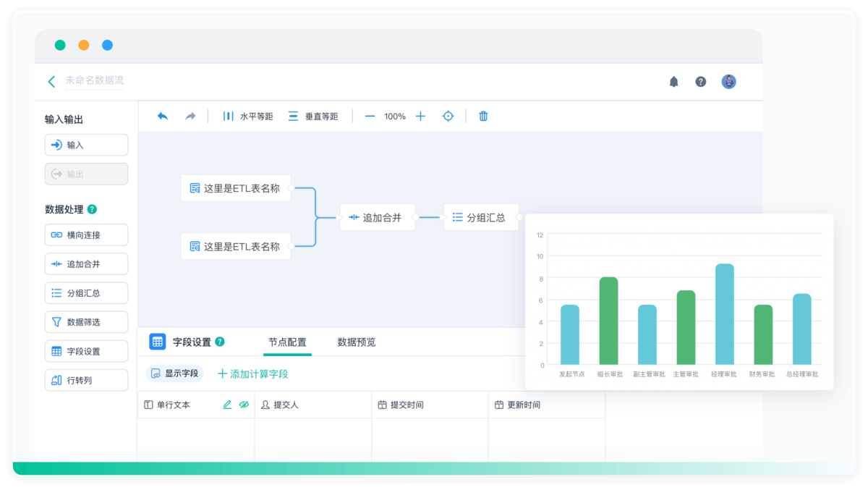The image size is (868, 490).
Task: Switch to the 数据预览 tab
Action: (x=357, y=342)
